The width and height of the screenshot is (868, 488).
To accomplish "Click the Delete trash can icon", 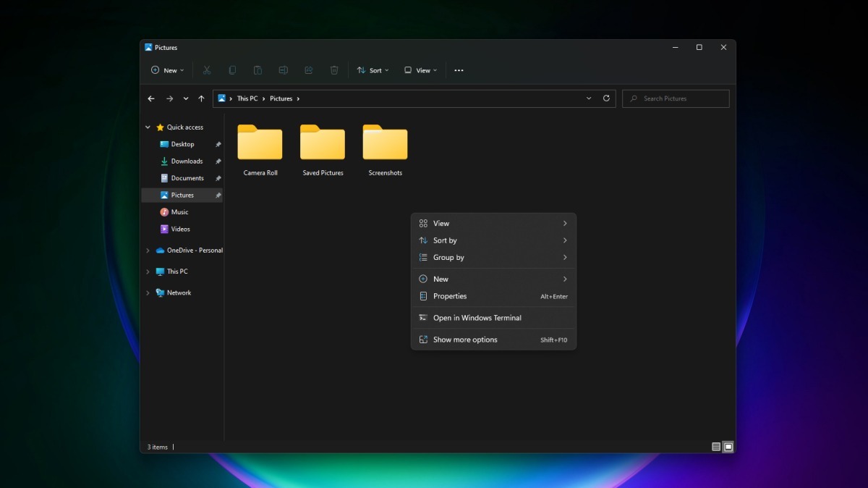I will coord(334,70).
